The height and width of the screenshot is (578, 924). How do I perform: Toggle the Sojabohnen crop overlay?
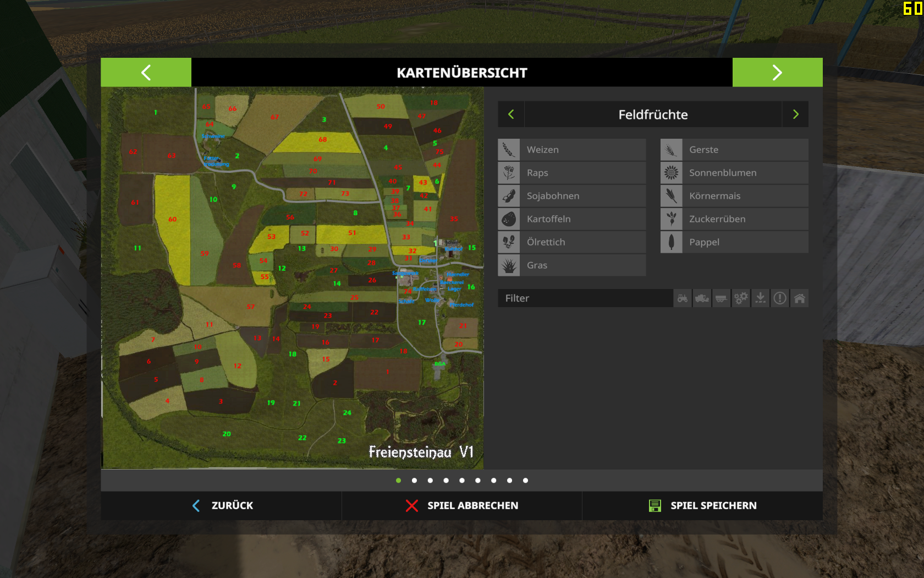point(572,196)
